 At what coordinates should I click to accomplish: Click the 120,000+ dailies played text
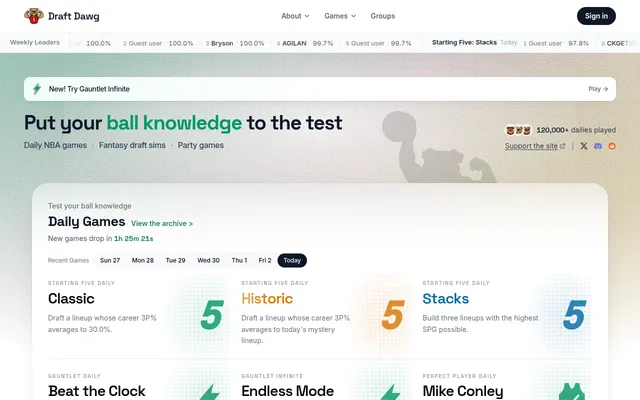tap(576, 130)
